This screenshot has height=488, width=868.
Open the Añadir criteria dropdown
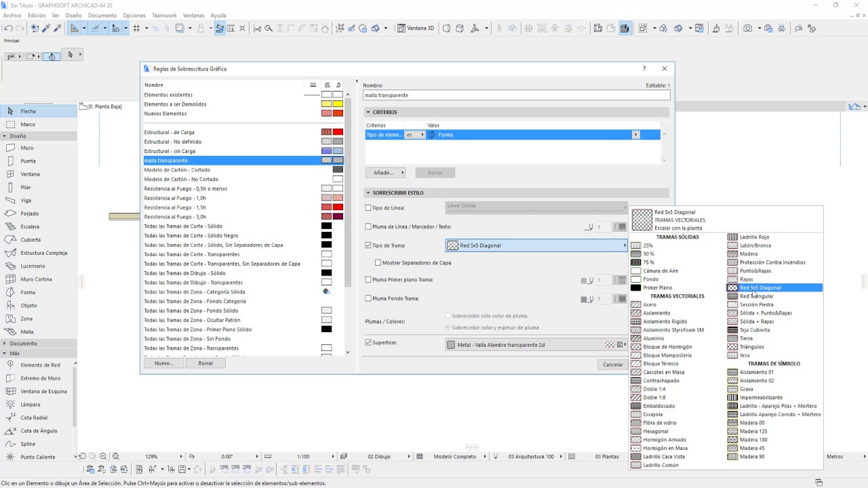coord(385,173)
